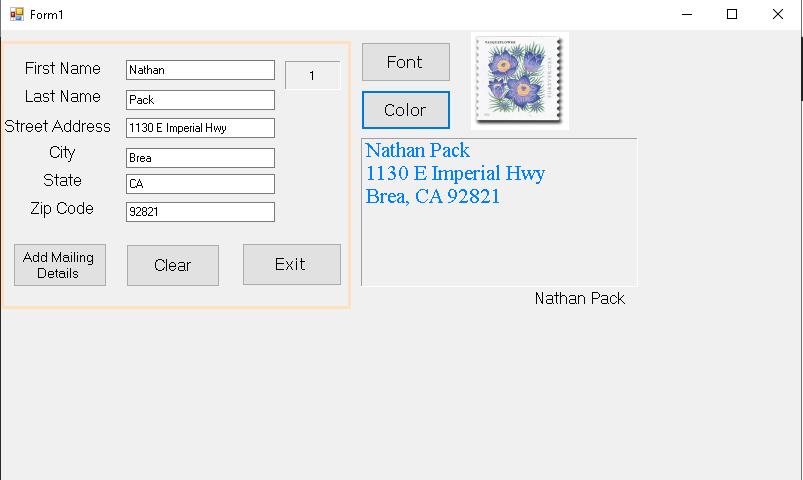Click the Zip Code input field
Screen dimensions: 803x480
coord(200,212)
